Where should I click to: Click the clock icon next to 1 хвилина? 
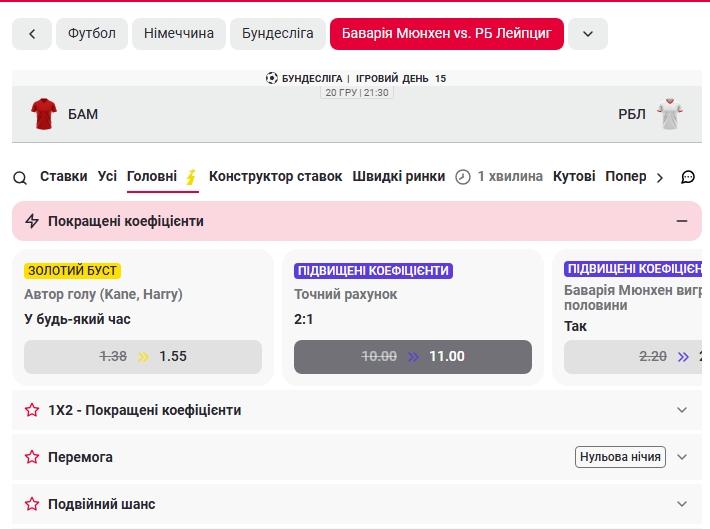[x=463, y=177]
